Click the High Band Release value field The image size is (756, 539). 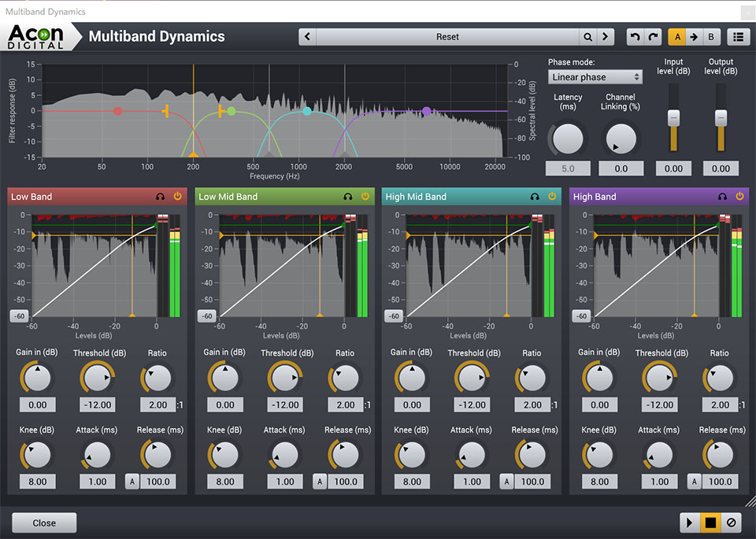coord(721,482)
